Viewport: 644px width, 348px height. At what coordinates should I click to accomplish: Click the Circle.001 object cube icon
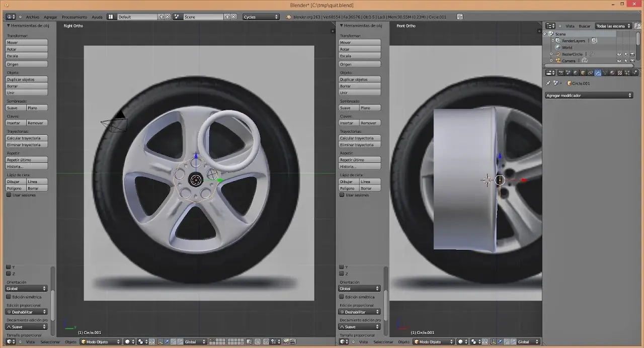point(570,83)
